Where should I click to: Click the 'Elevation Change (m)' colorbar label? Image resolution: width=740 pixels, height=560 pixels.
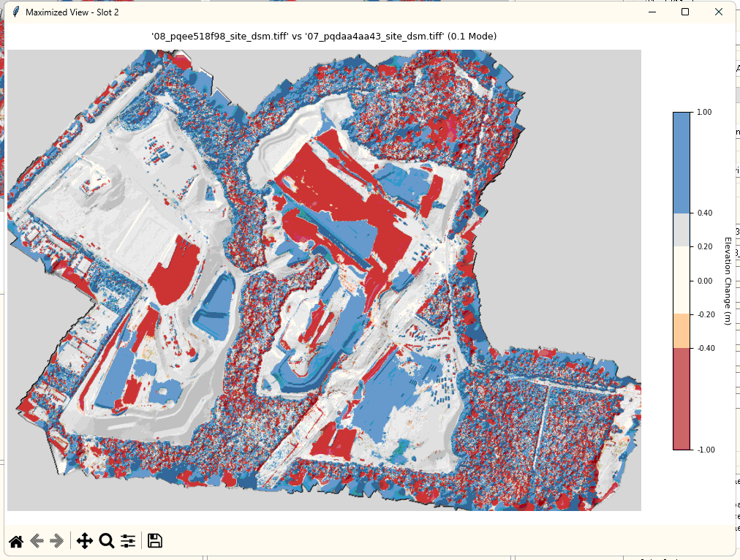pyautogui.click(x=728, y=281)
